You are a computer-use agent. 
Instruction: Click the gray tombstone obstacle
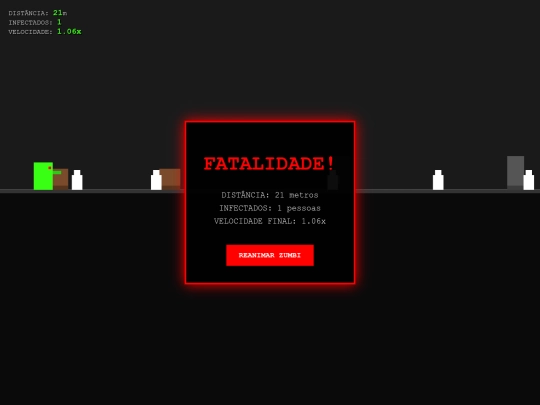click(515, 173)
